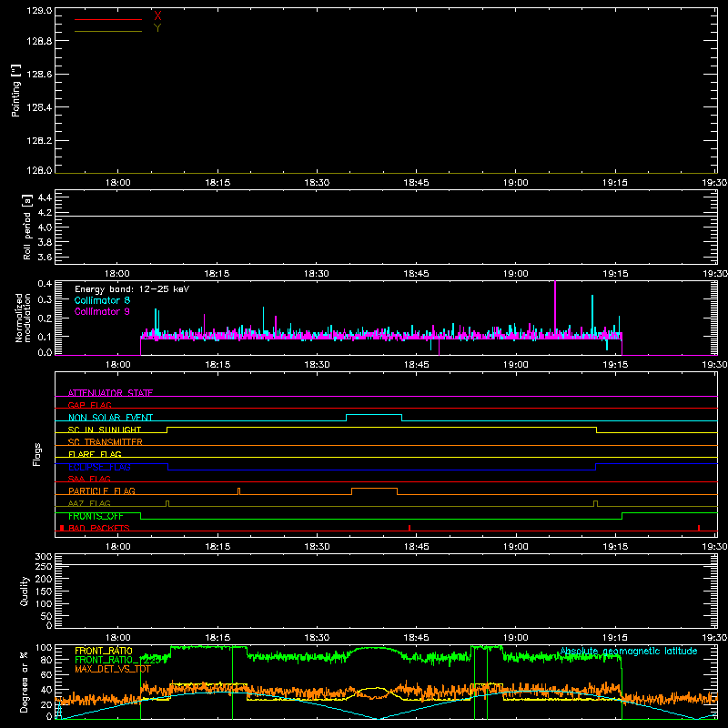The width and height of the screenshot is (728, 728).
Task: Click the SAA_FLAG label
Action: (89, 479)
